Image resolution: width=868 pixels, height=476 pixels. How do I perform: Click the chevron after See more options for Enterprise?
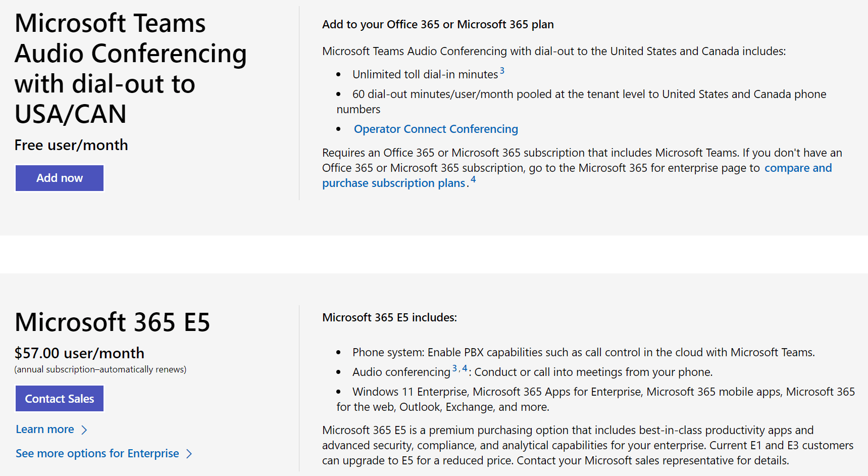[189, 453]
